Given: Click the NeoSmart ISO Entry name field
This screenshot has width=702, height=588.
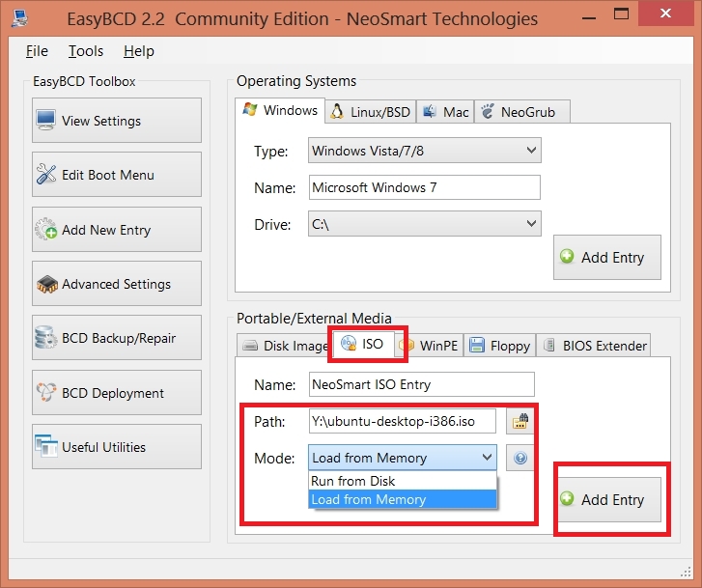Looking at the screenshot, I should [x=421, y=384].
